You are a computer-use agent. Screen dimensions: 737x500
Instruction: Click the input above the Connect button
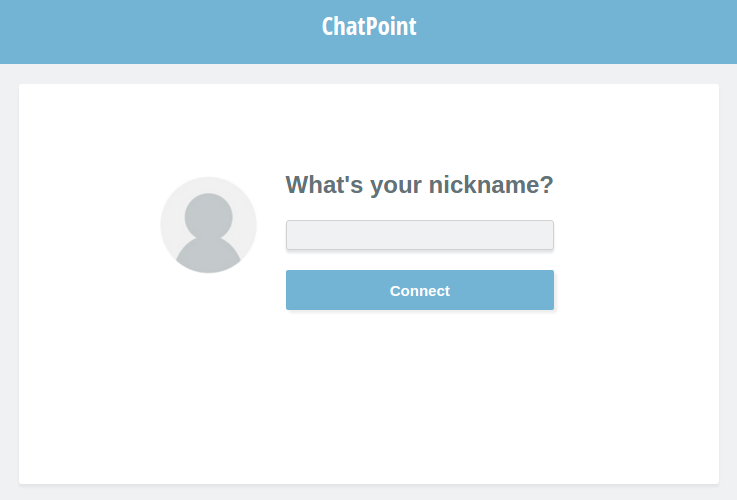click(419, 235)
